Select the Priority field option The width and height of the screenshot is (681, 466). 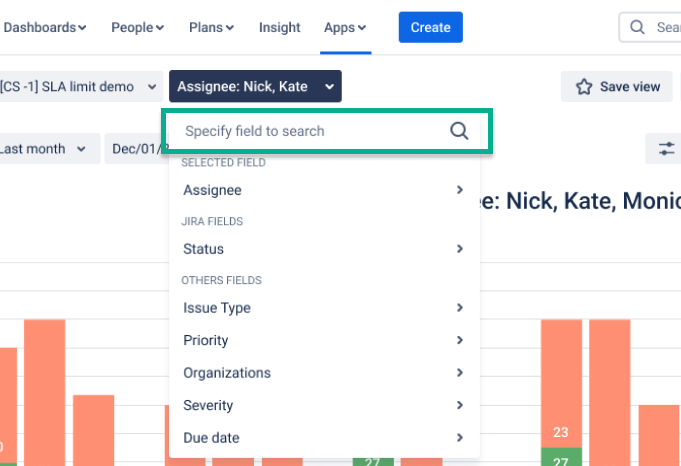pos(206,341)
